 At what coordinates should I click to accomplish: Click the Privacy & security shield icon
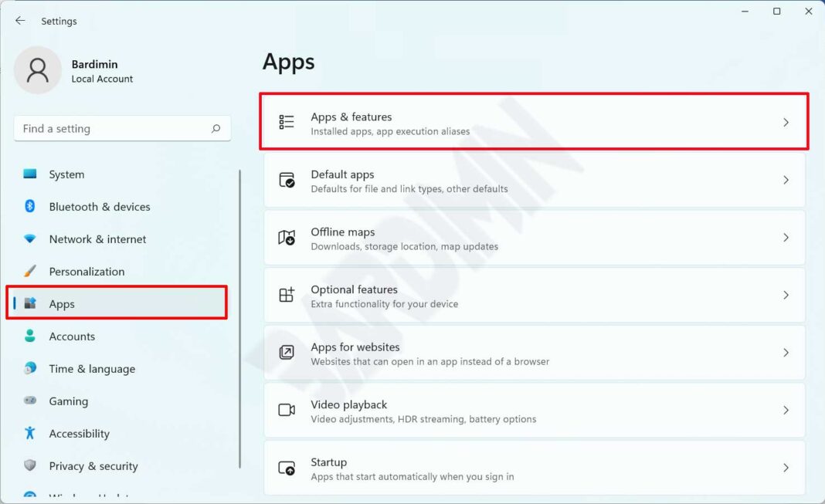coord(30,465)
